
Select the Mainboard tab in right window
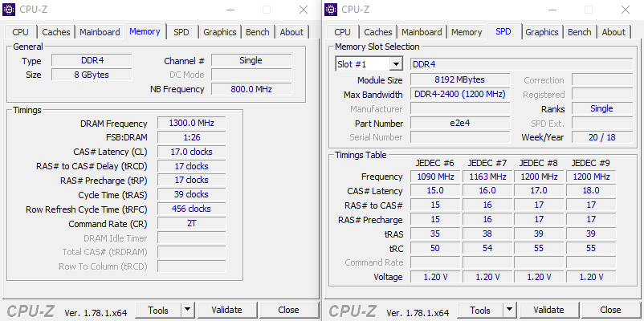(422, 32)
